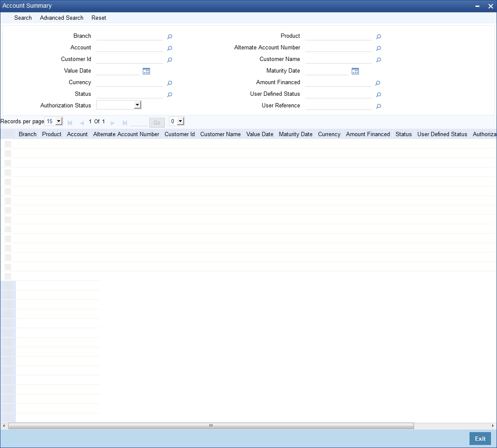497x448 pixels.
Task: Open Advanced Search
Action: tap(61, 18)
